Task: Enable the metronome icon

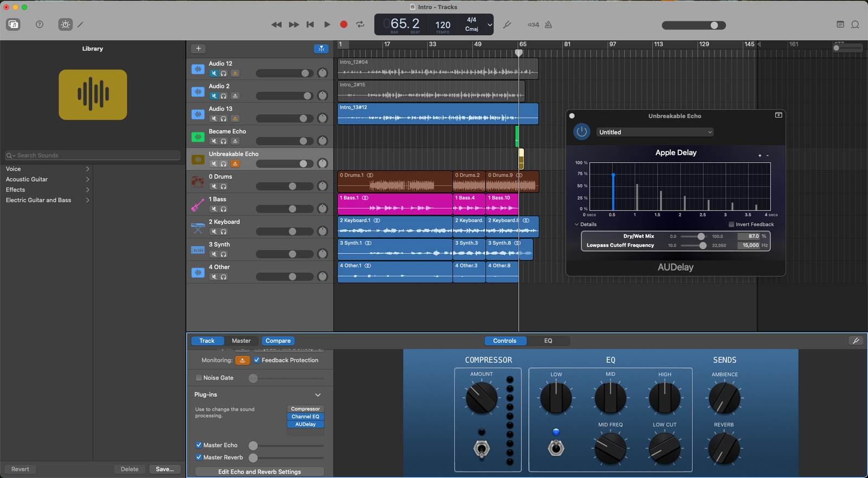Action: 548,24
